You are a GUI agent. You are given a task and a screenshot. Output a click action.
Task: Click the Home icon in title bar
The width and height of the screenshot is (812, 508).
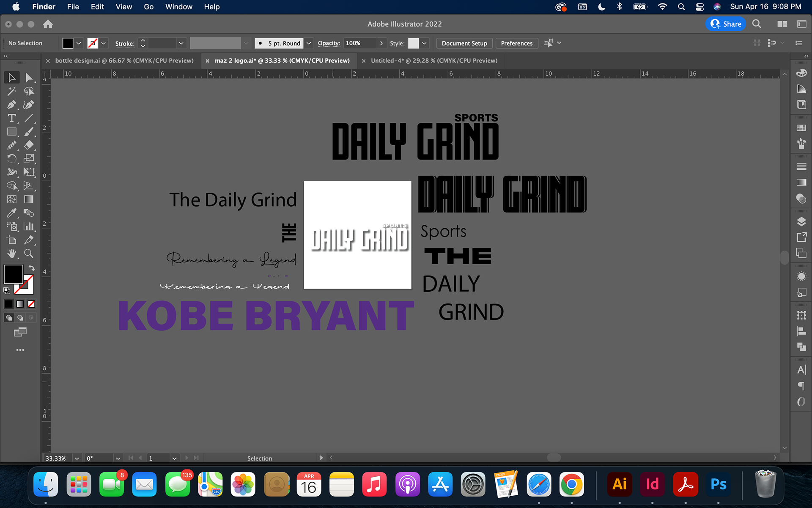(x=48, y=24)
